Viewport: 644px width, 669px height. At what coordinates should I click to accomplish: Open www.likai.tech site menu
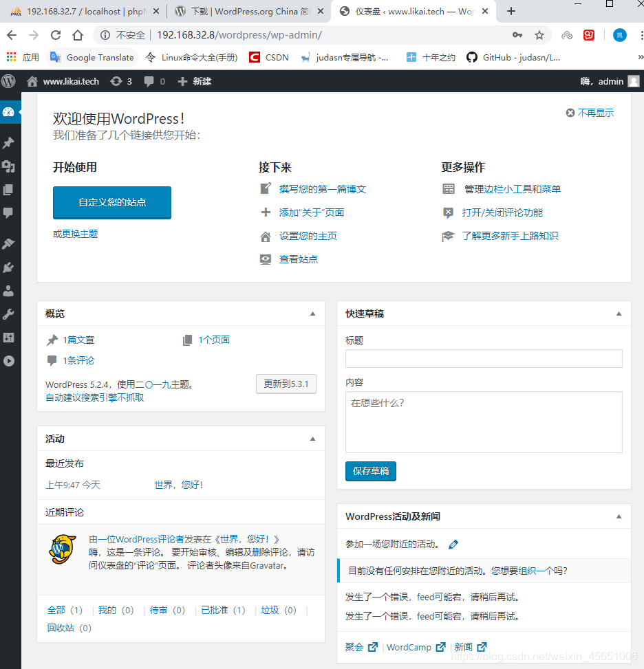63,81
